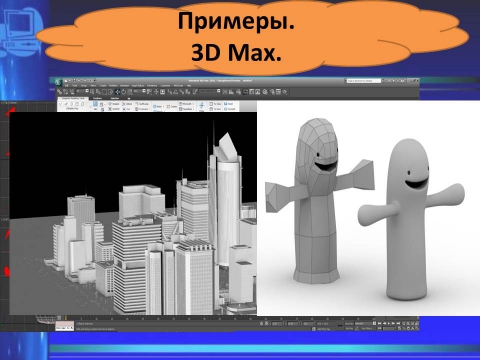Expand the reference coordinate system dropdown
The height and width of the screenshot is (360, 480).
[x=139, y=91]
